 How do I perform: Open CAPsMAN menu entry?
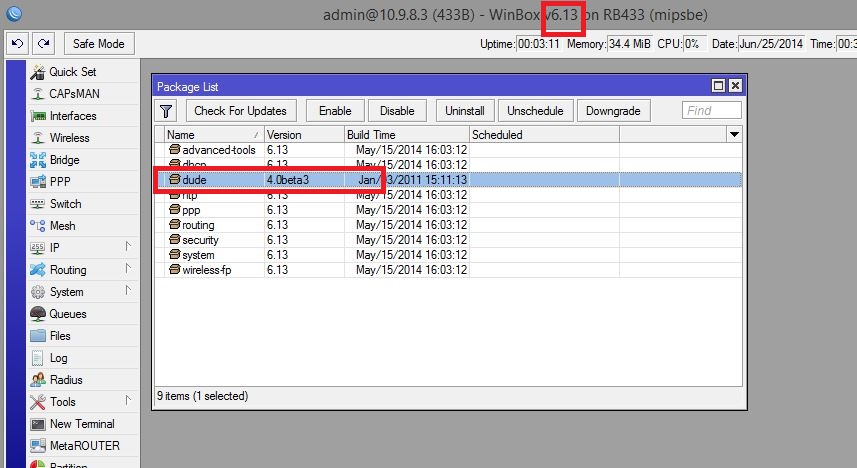pos(74,94)
